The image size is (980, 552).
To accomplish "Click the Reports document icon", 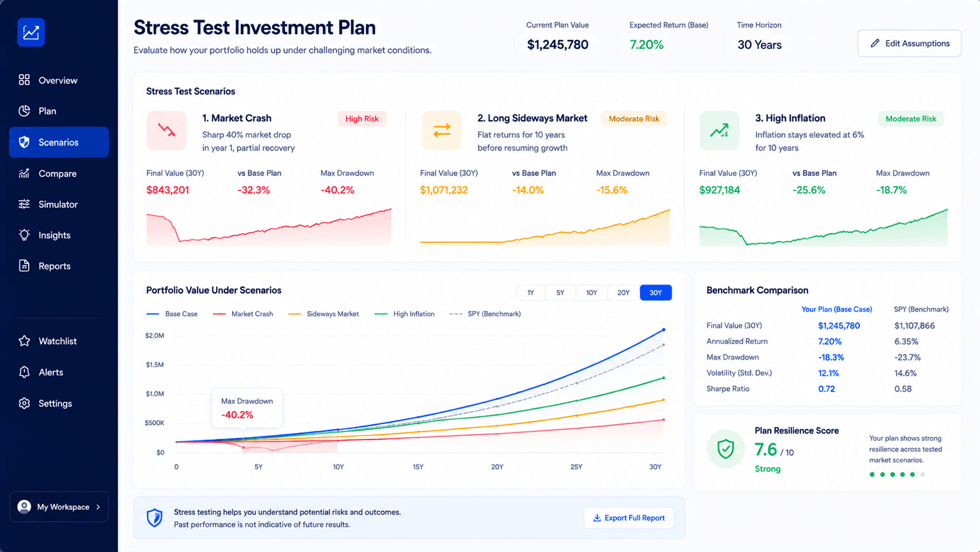I will point(24,266).
